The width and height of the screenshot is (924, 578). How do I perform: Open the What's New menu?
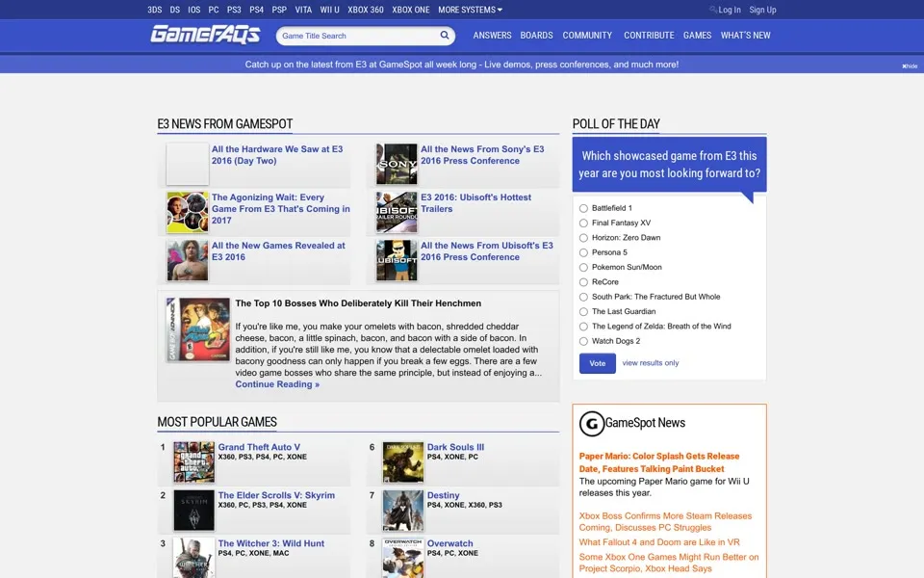pos(745,36)
